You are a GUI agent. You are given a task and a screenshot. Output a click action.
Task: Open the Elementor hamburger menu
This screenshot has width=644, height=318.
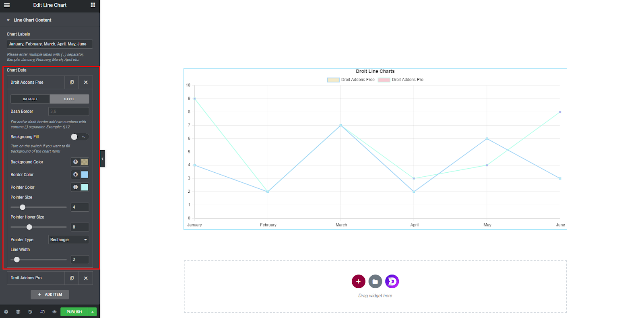coord(7,5)
